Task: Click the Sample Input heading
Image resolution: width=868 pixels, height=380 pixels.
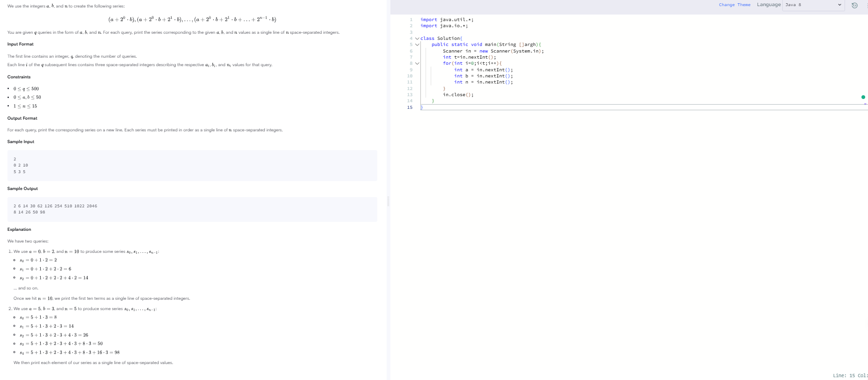Action: coord(21,142)
